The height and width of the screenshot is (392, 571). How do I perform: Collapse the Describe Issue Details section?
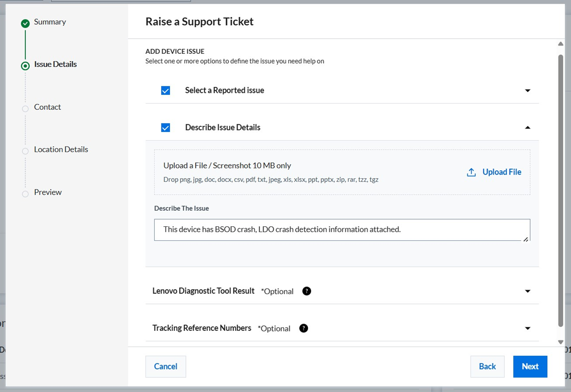click(x=528, y=127)
